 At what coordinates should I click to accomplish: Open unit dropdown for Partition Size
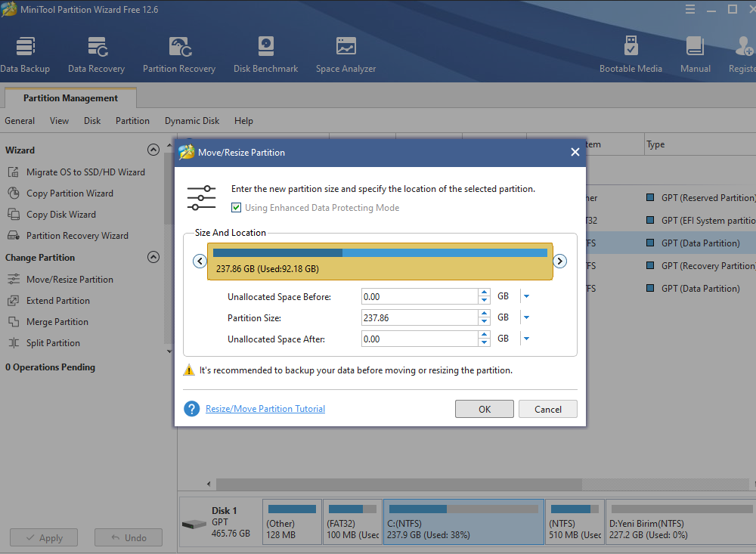click(x=526, y=317)
